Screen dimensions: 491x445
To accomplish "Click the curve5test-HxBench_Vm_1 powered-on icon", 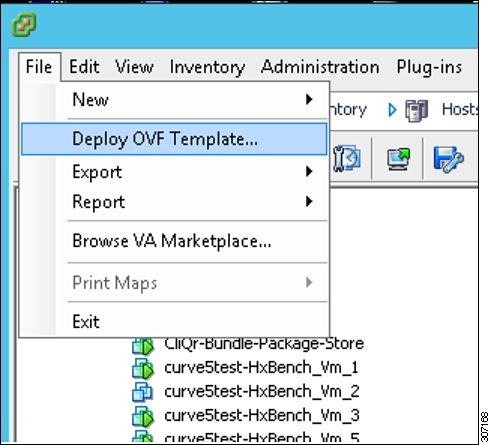I will click(143, 368).
